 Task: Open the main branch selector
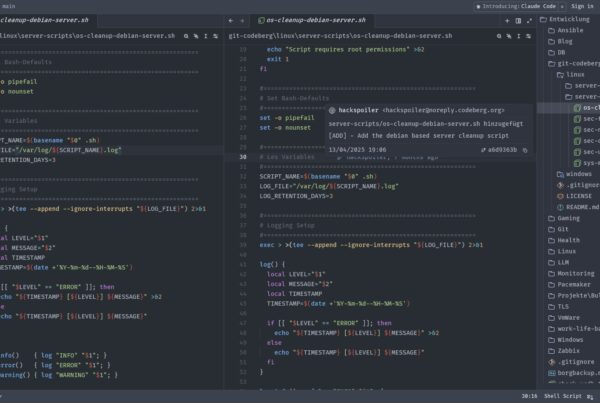pyautogui.click(x=8, y=6)
